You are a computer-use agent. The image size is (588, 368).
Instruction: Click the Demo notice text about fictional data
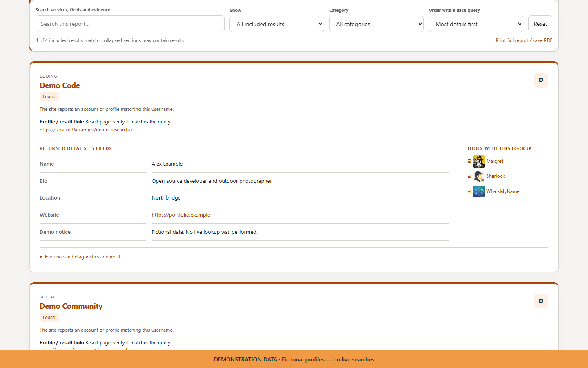pyautogui.click(x=205, y=232)
